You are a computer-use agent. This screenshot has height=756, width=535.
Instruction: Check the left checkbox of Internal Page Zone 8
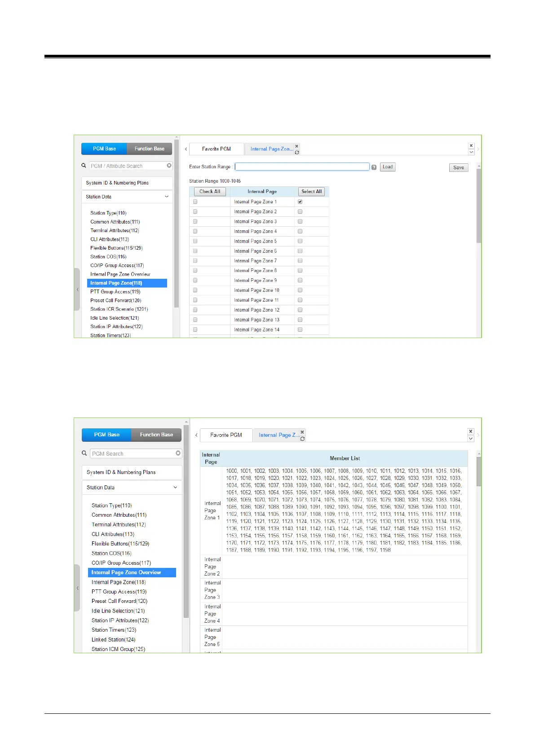[x=195, y=270]
